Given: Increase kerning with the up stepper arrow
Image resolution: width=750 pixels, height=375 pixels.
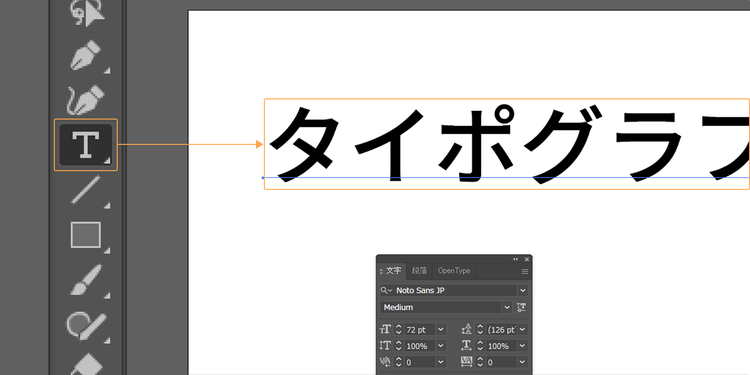Looking at the screenshot, I should [399, 359].
